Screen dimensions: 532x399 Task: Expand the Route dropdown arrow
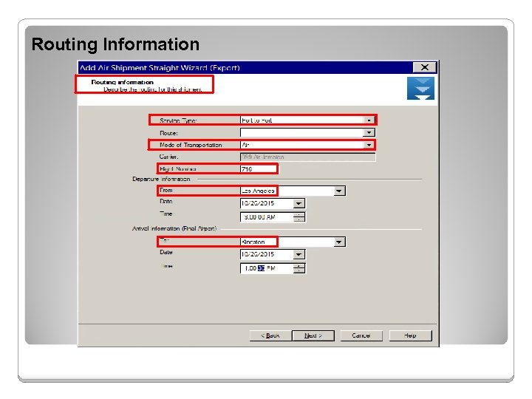tap(369, 133)
